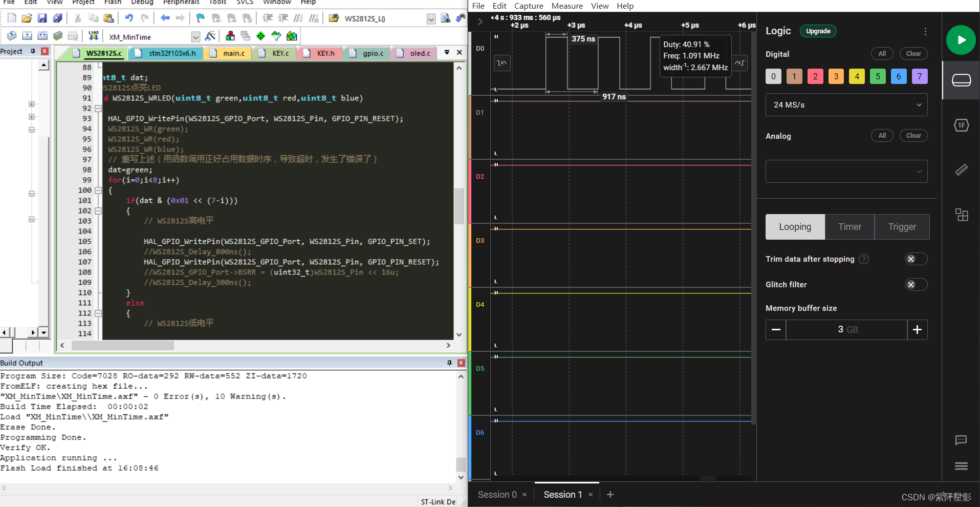Select the Trigger capture mode
Image resolution: width=980 pixels, height=507 pixels.
pos(902,227)
